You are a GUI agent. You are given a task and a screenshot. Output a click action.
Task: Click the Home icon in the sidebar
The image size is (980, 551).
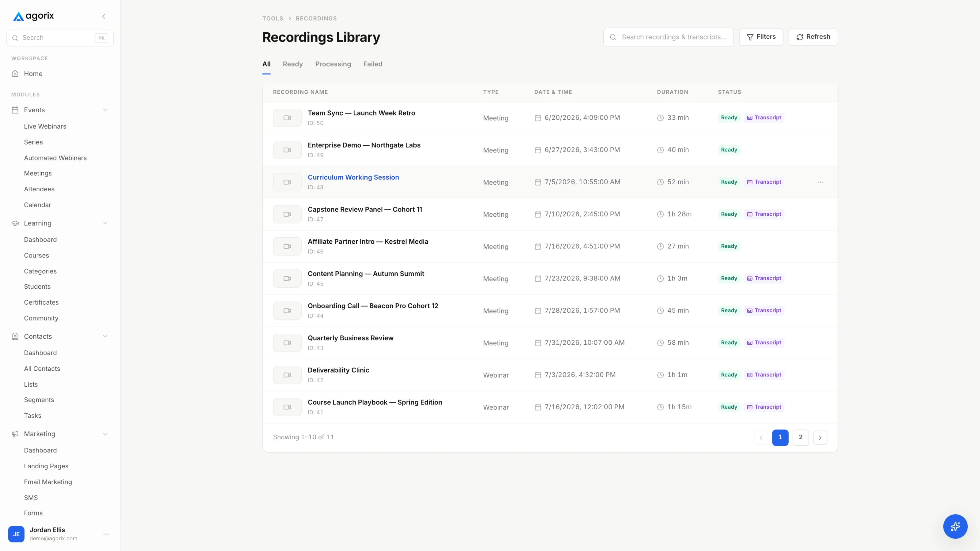[x=15, y=74]
